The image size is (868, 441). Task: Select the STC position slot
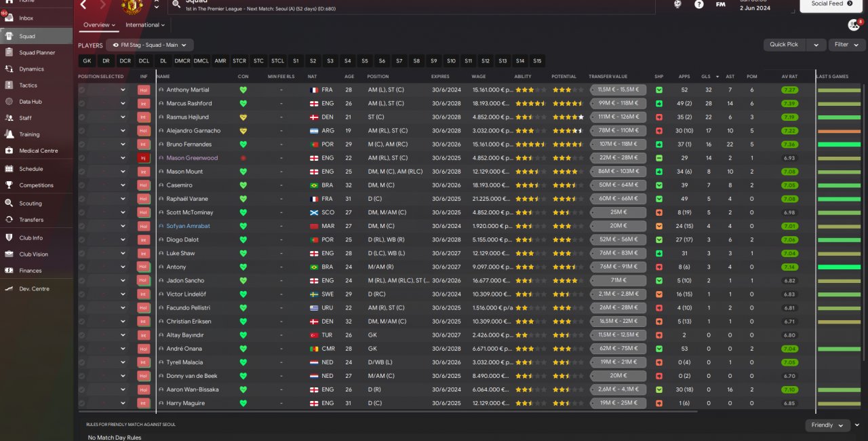click(258, 61)
